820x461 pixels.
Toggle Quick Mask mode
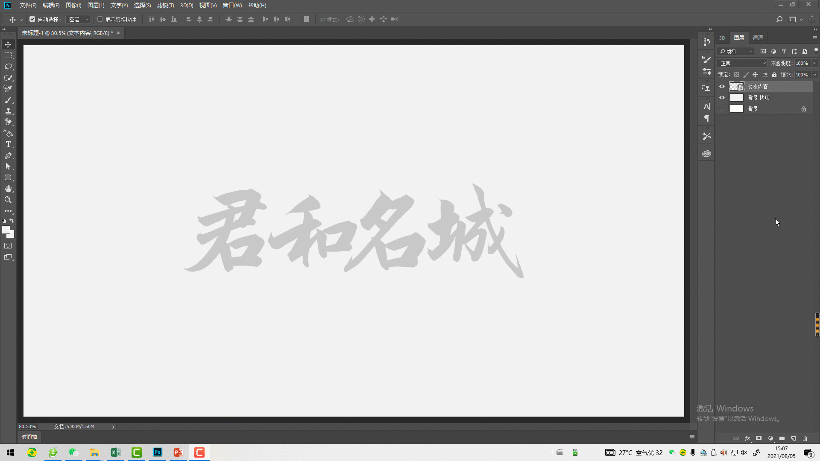[x=8, y=246]
